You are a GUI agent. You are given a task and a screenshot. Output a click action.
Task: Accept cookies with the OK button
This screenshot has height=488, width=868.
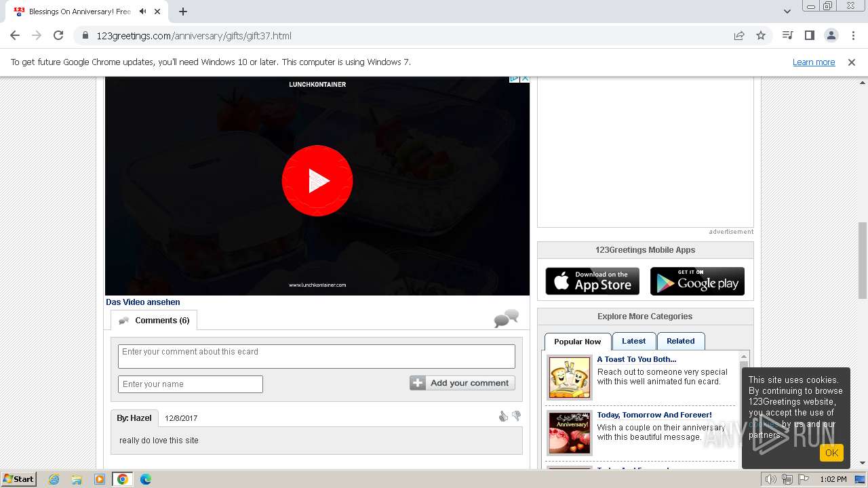(x=831, y=453)
